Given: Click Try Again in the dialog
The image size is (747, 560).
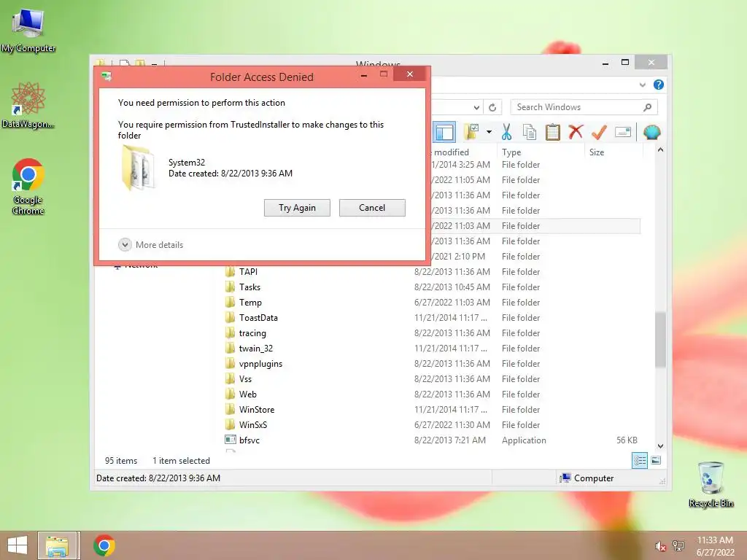Looking at the screenshot, I should 298,208.
